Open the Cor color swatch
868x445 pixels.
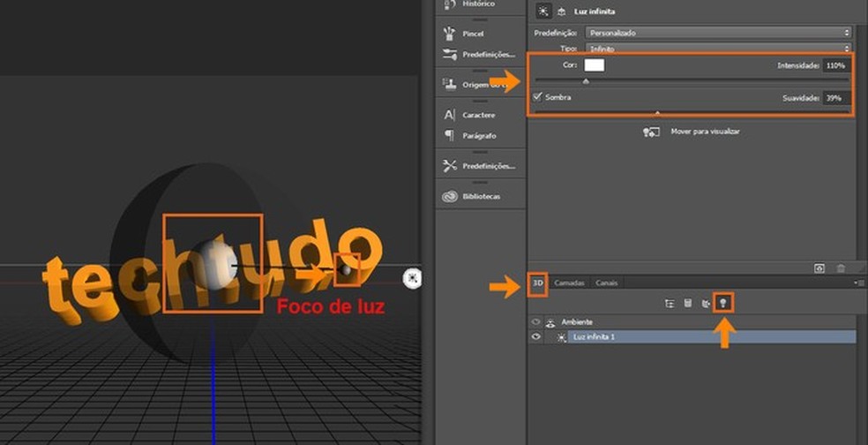594,65
